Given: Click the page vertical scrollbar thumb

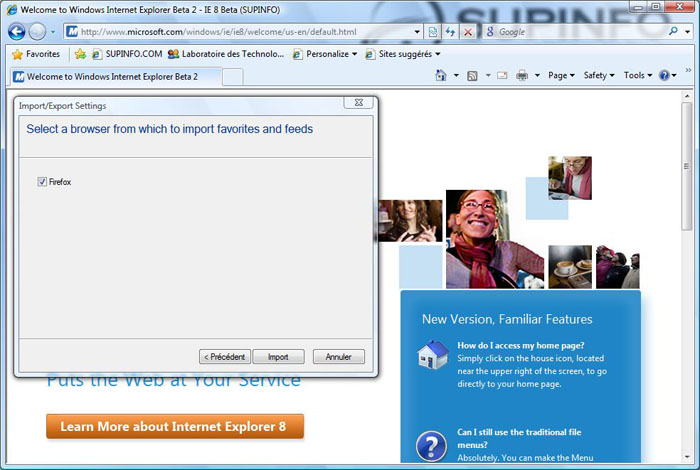Looking at the screenshot, I should (x=686, y=166).
